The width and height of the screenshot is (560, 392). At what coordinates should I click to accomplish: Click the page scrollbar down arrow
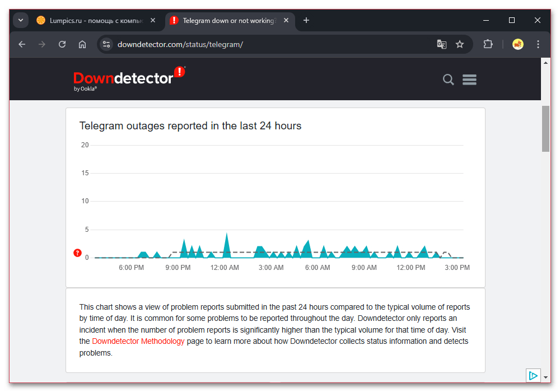(x=545, y=377)
